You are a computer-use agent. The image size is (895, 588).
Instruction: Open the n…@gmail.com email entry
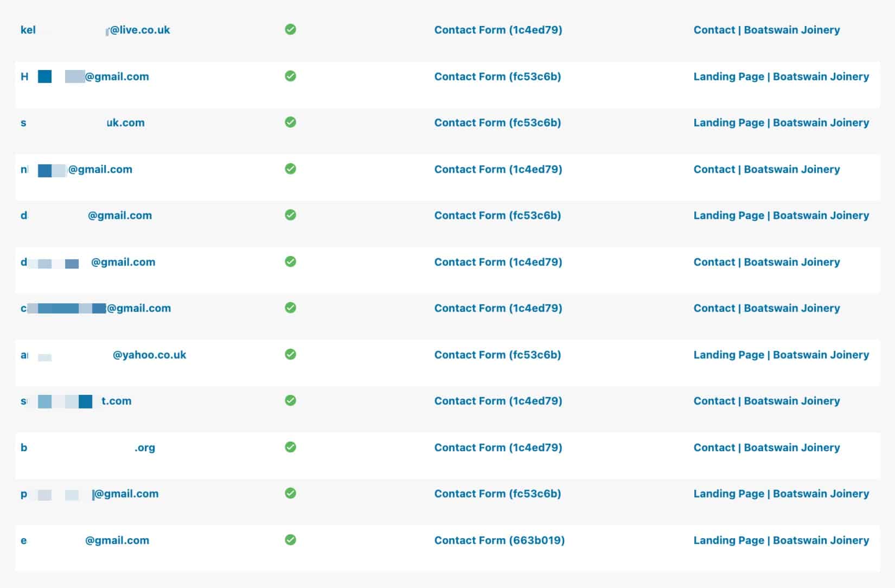point(76,169)
